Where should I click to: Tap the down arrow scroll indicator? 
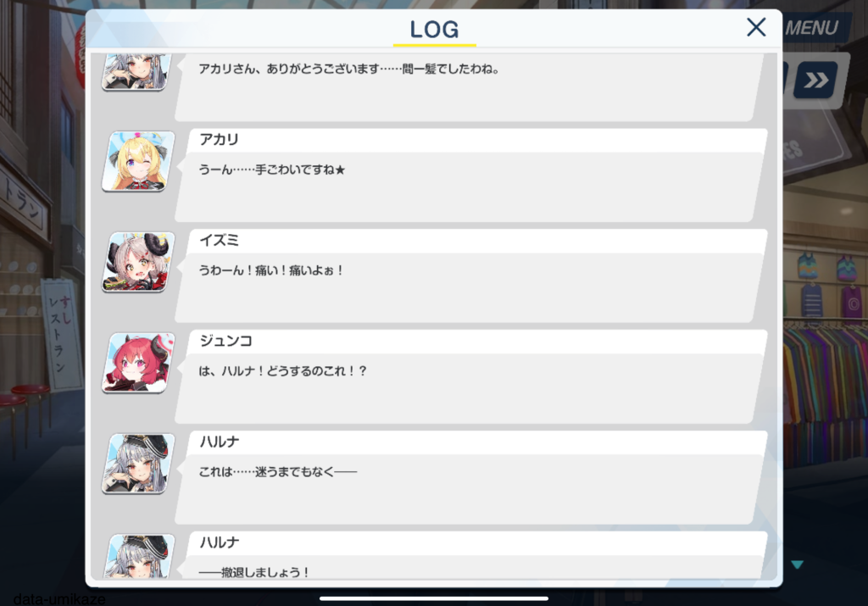[797, 564]
